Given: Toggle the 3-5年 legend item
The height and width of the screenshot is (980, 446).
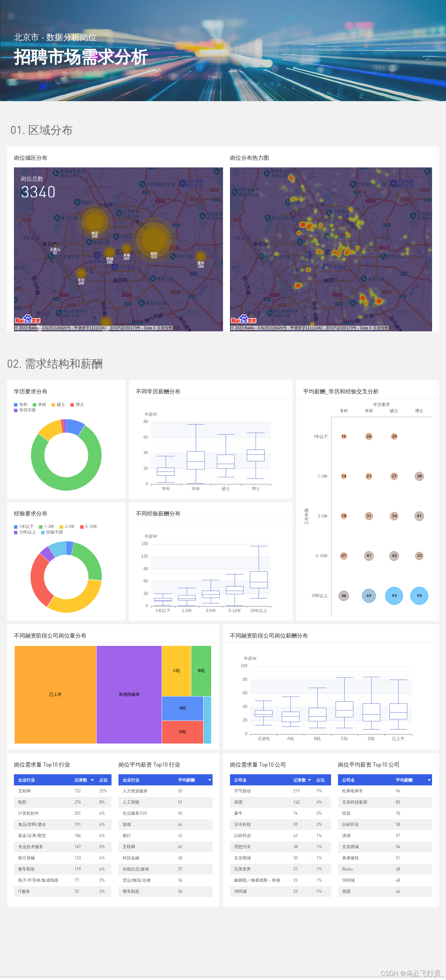Looking at the screenshot, I should (67, 527).
